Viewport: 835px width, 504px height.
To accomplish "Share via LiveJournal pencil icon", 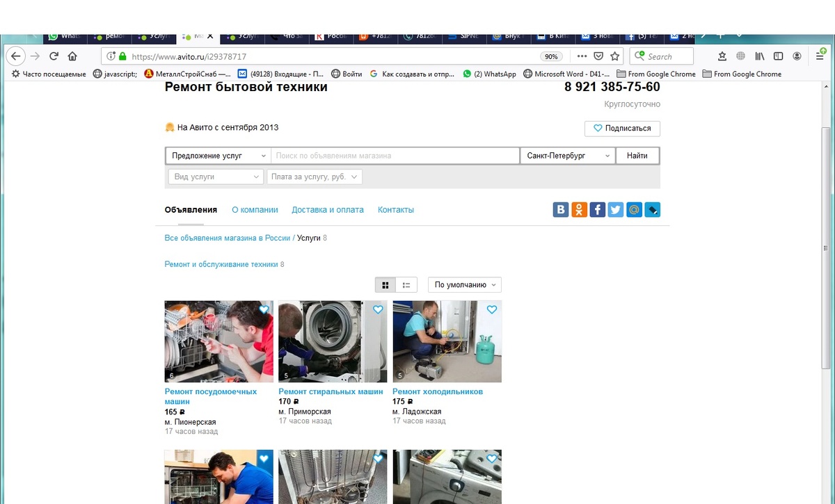I will click(652, 209).
